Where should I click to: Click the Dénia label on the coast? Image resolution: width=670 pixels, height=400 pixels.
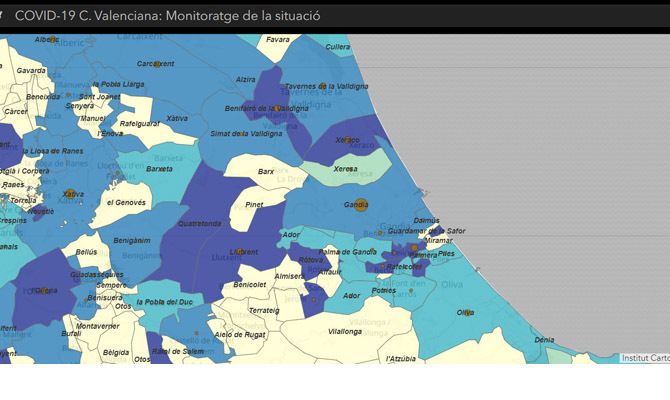coord(544,340)
